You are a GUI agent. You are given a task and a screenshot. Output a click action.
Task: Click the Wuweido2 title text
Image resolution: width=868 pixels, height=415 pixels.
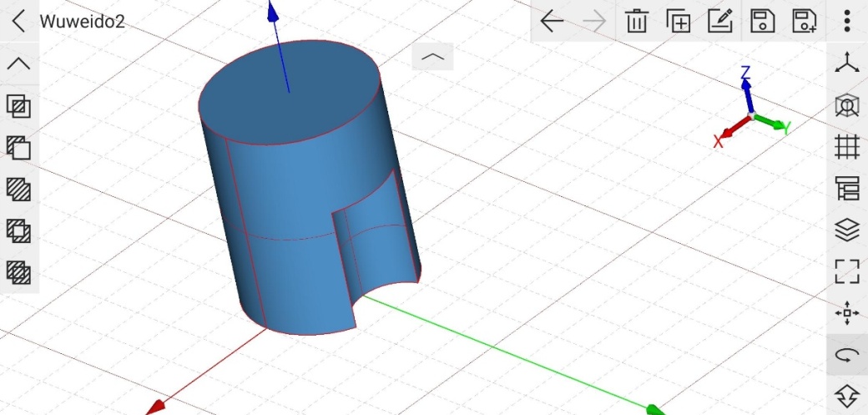pos(82,22)
